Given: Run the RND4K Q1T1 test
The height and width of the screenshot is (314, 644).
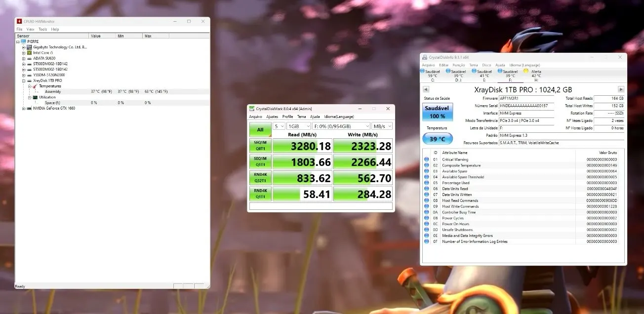Looking at the screenshot, I should coord(260,194).
